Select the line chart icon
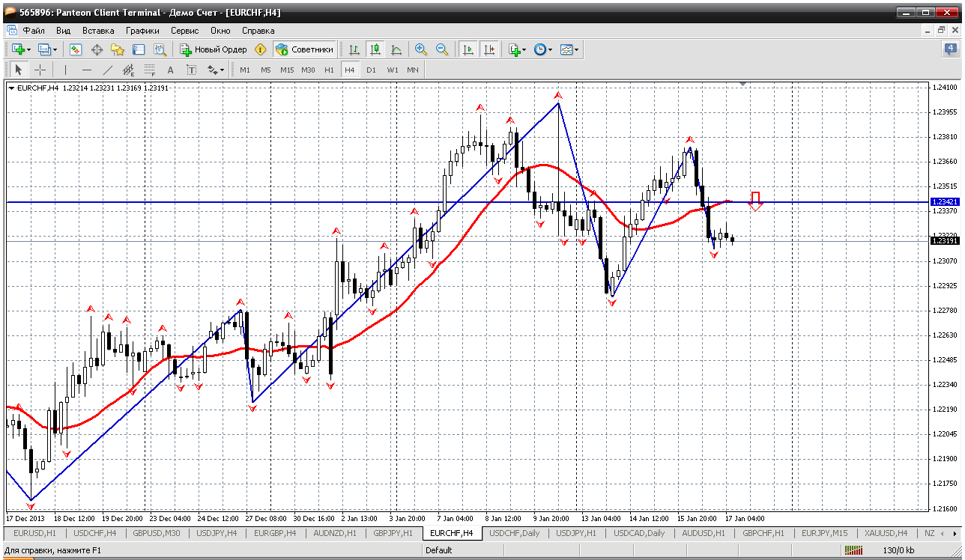The image size is (965, 560). pyautogui.click(x=396, y=49)
